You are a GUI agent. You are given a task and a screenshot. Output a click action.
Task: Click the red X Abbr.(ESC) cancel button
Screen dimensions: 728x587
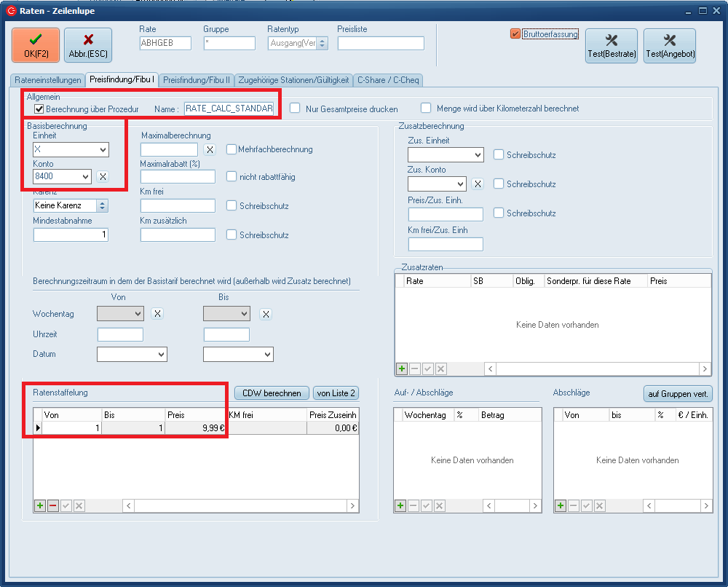coord(88,45)
